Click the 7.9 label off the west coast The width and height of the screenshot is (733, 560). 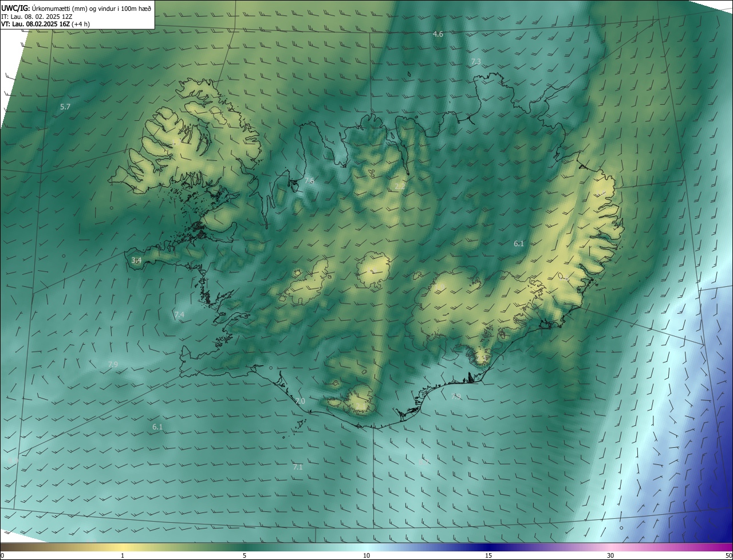click(x=113, y=365)
